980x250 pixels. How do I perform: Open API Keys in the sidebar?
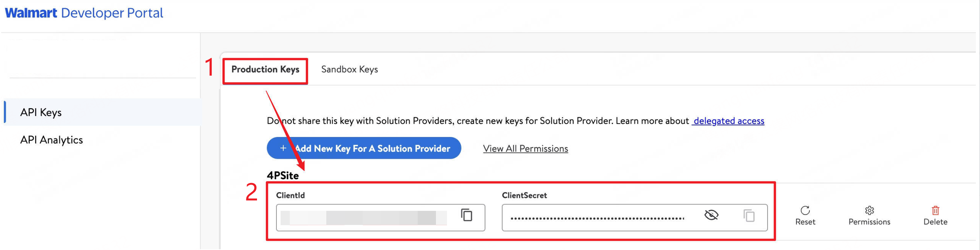(x=41, y=113)
